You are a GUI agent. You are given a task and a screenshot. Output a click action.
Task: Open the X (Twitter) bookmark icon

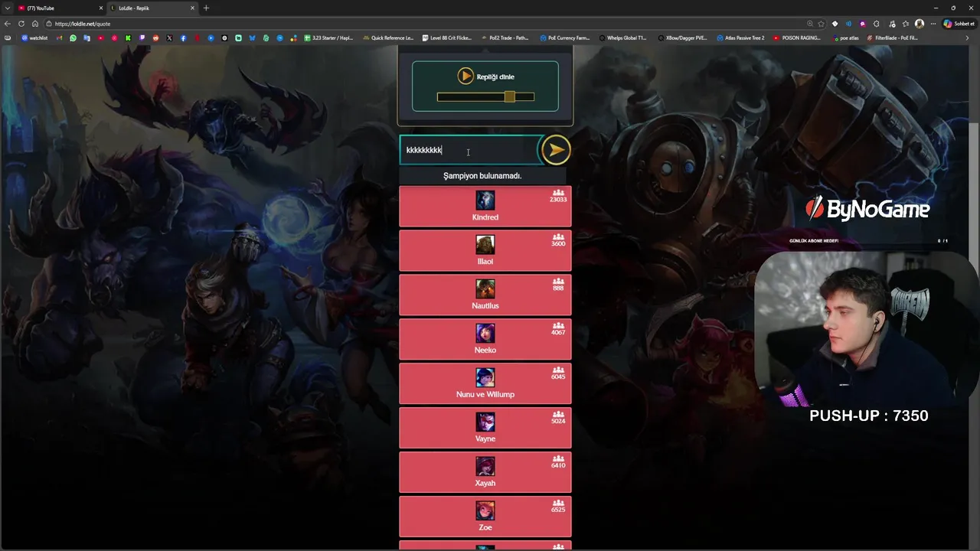169,37
